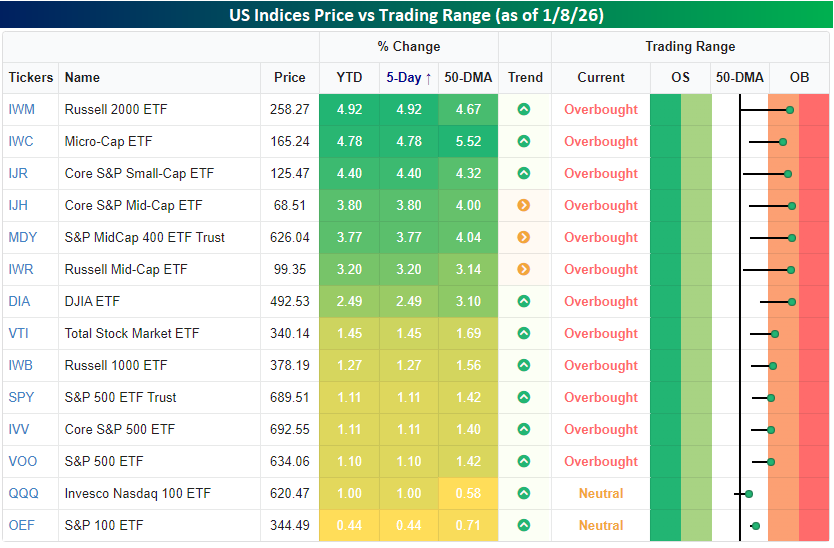Click the IWR sideways trend icon
834x548 pixels.
[523, 270]
